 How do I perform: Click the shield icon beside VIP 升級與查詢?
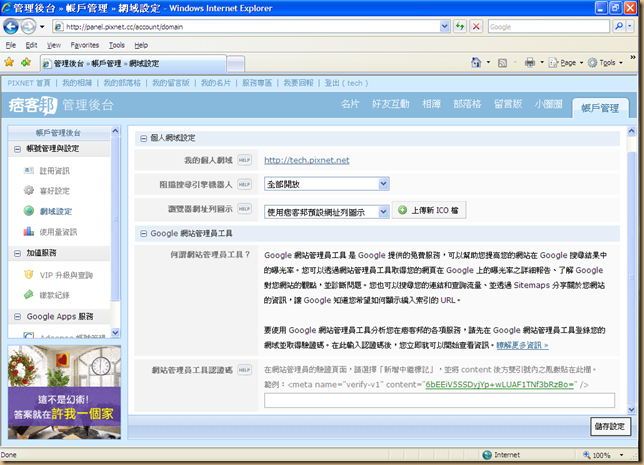[x=28, y=274]
